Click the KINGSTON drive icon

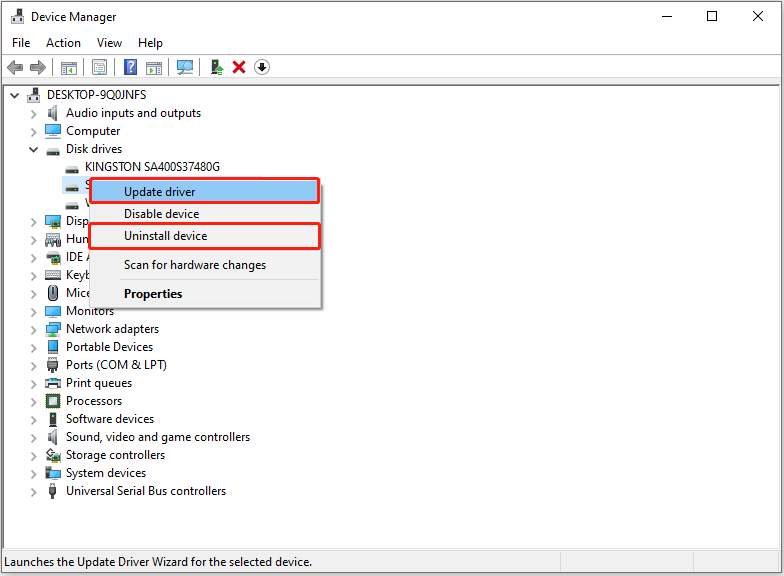pyautogui.click(x=72, y=169)
